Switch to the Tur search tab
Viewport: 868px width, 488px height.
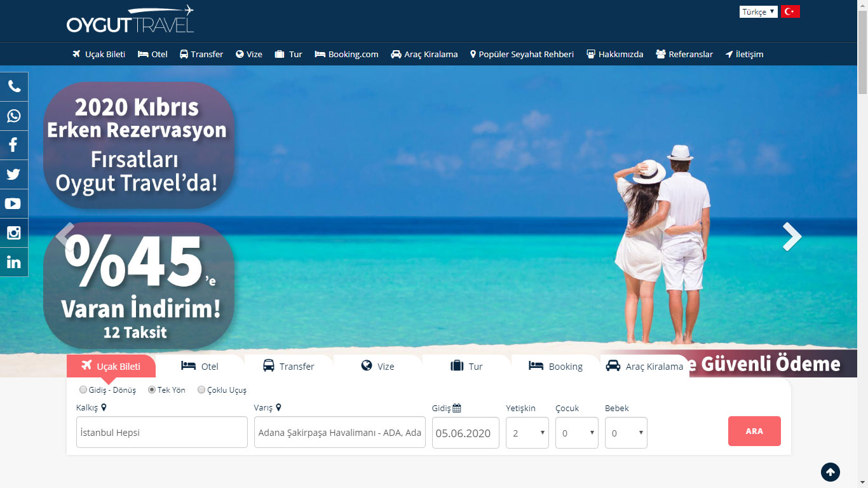click(x=467, y=366)
